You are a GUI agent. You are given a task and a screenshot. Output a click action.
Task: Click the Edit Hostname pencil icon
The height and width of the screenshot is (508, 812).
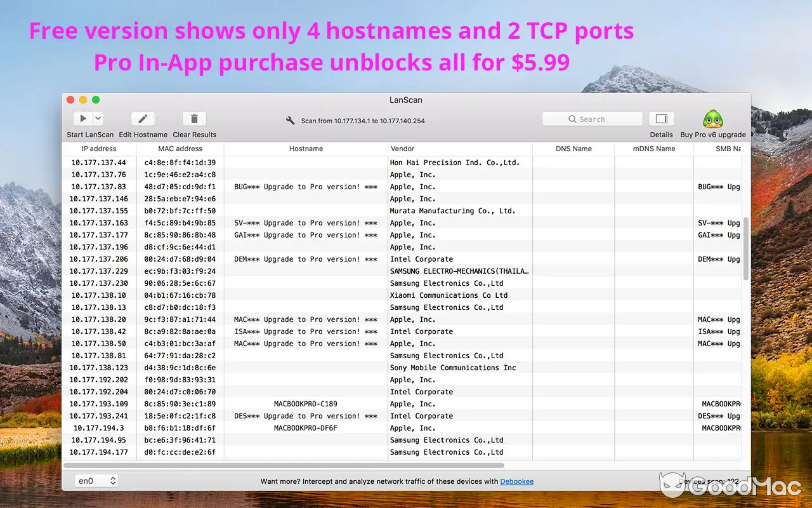coord(143,119)
